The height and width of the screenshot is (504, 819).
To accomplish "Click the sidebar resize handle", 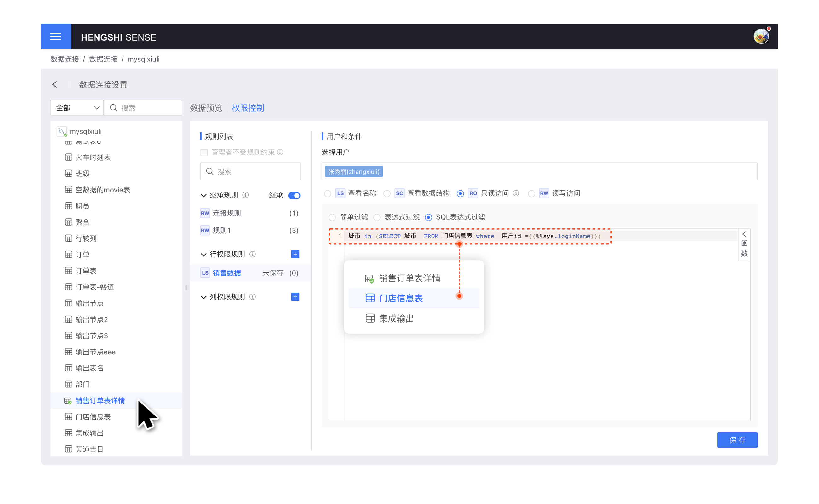I will 186,287.
